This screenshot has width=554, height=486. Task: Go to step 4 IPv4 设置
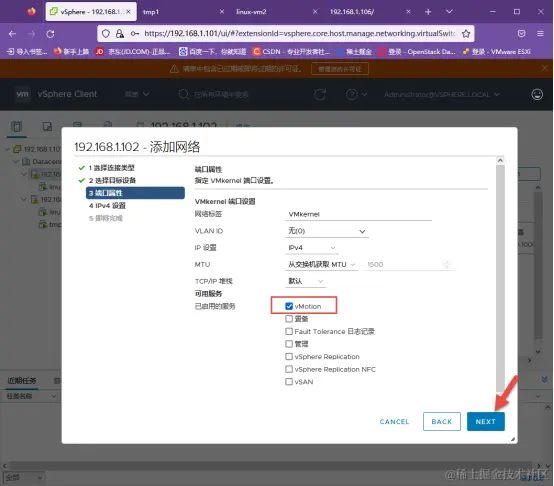click(x=107, y=206)
